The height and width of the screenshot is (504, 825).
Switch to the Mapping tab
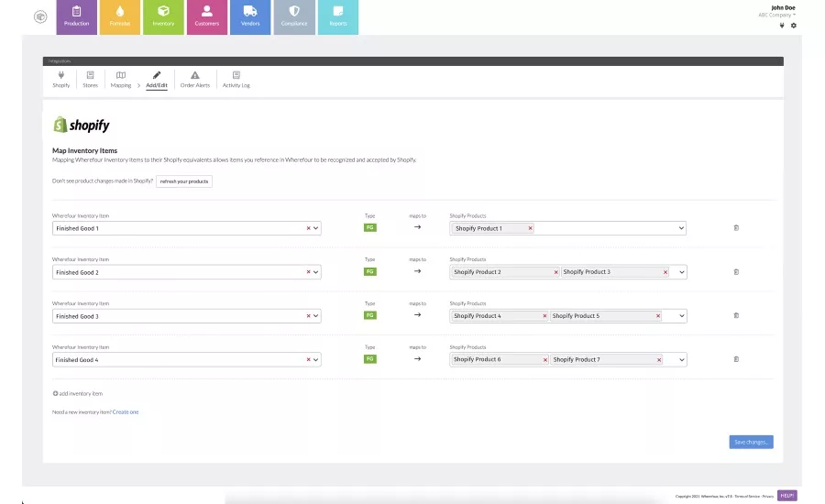121,80
